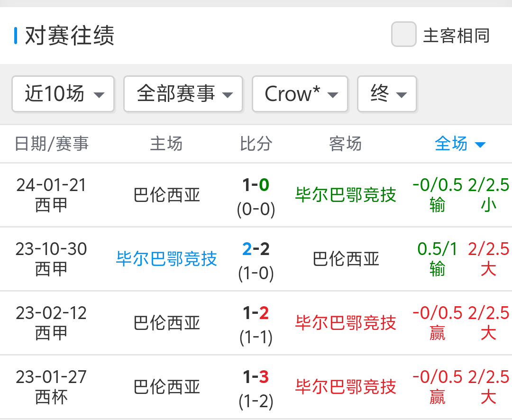Click the 对赛往绩 section title
512x420 pixels.
(x=70, y=36)
